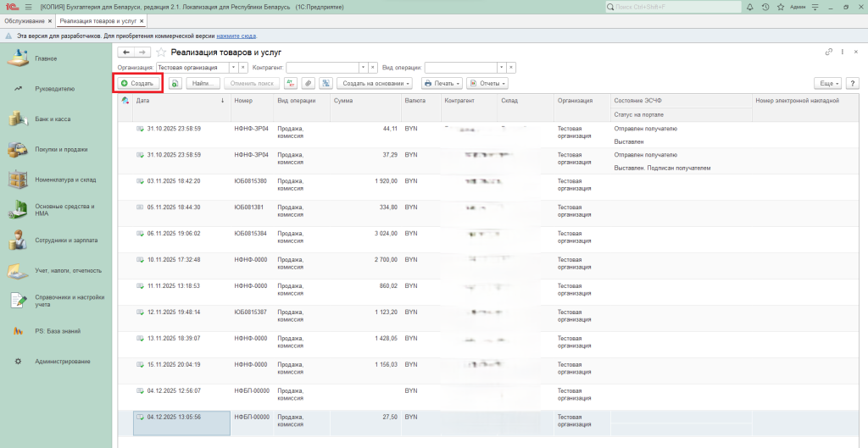
Task: Open Банк и касса section
Action: click(53, 119)
